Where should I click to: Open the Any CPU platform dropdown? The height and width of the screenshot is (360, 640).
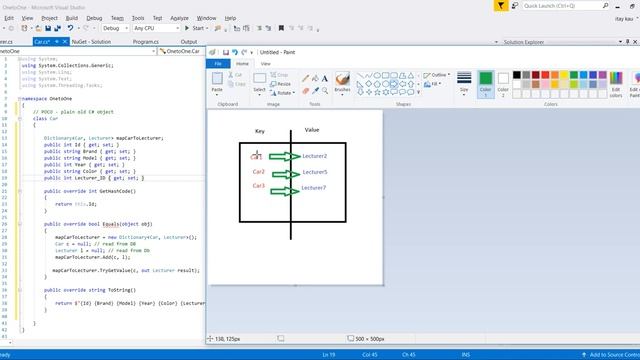(x=156, y=28)
